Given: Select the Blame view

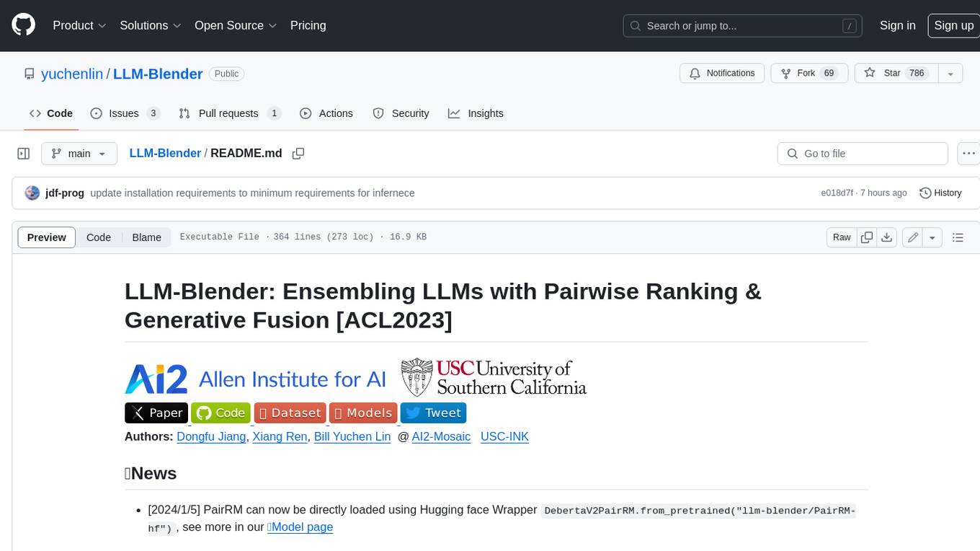Looking at the screenshot, I should click(x=146, y=237).
